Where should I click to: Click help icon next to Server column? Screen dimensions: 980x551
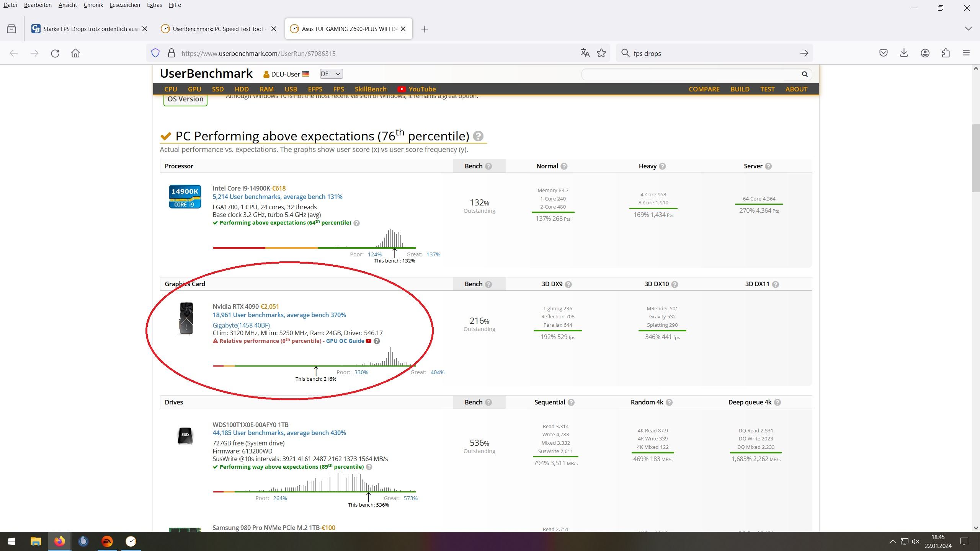point(768,166)
